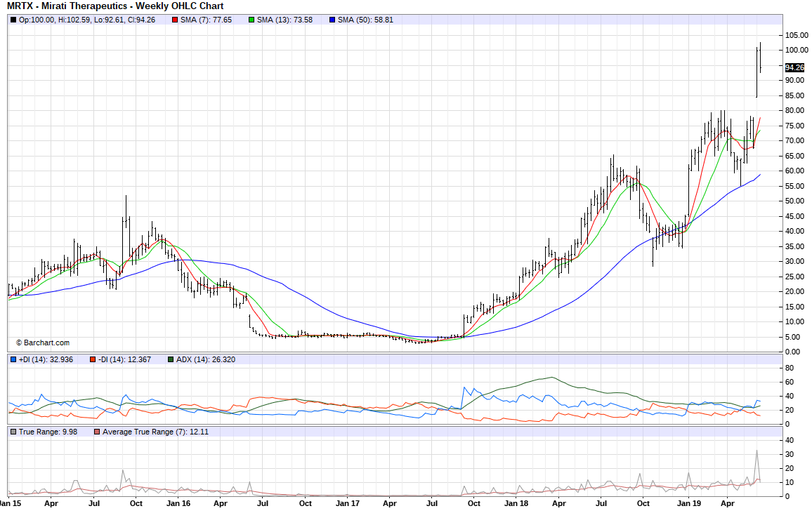
Task: Click the 40 label on True Range axis
Action: [x=790, y=441]
